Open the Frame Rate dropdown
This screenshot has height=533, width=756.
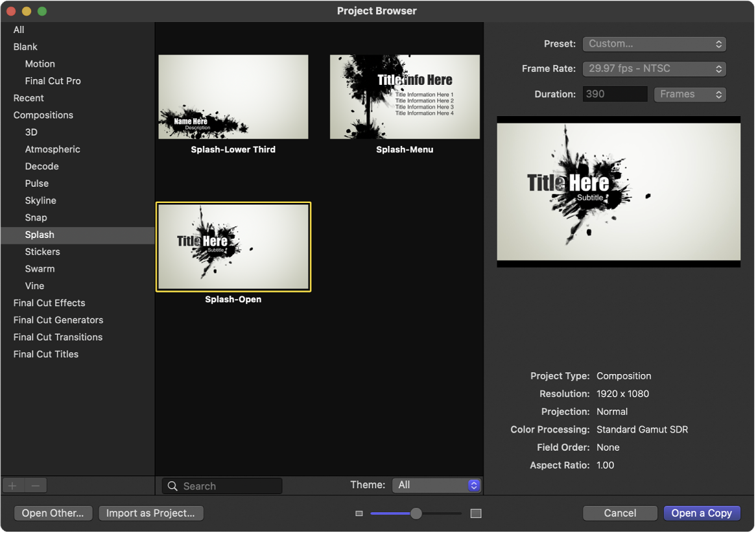pos(654,69)
